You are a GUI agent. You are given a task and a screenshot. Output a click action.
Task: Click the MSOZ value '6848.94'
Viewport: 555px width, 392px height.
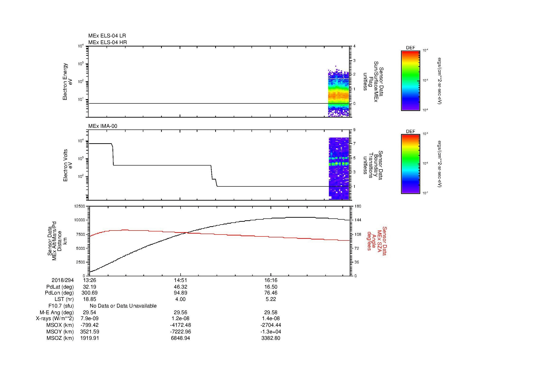click(x=181, y=338)
